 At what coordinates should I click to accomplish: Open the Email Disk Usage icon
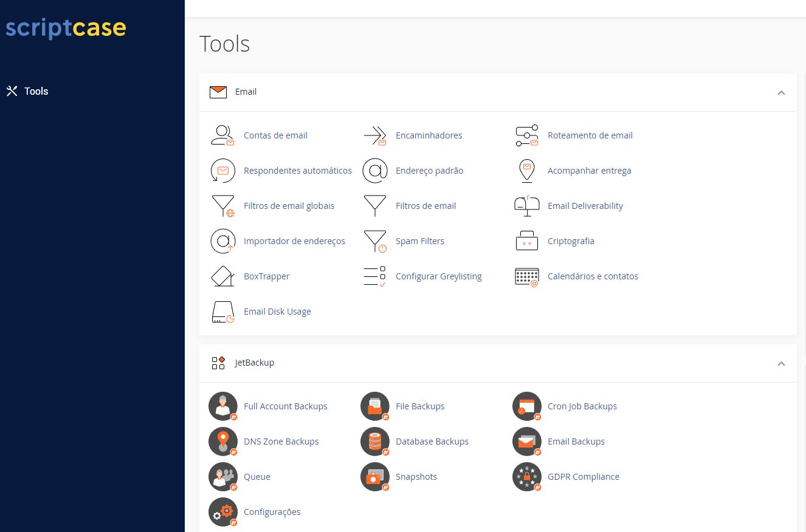tap(222, 312)
